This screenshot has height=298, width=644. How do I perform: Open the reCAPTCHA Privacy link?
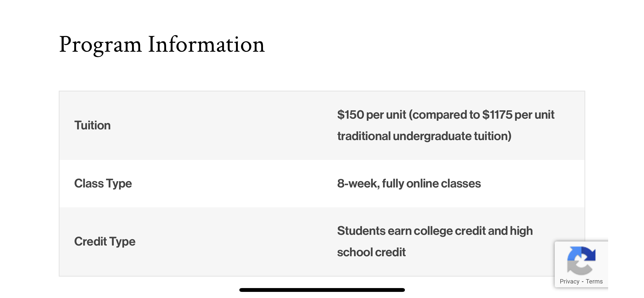coord(569,281)
